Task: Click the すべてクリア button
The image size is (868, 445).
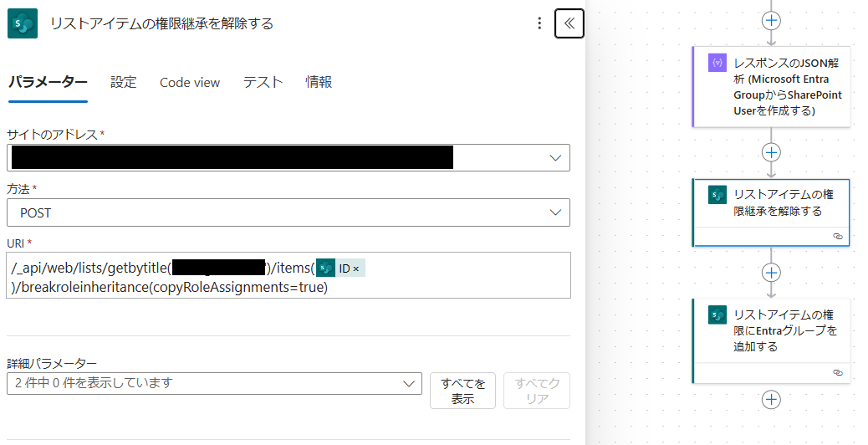Action: point(537,391)
